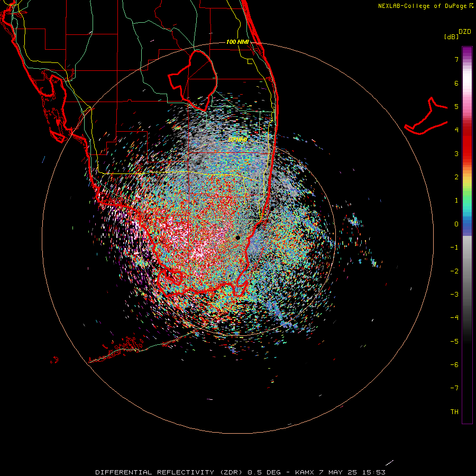
Task: Click the colorbar tick label 7
Action: (456, 59)
